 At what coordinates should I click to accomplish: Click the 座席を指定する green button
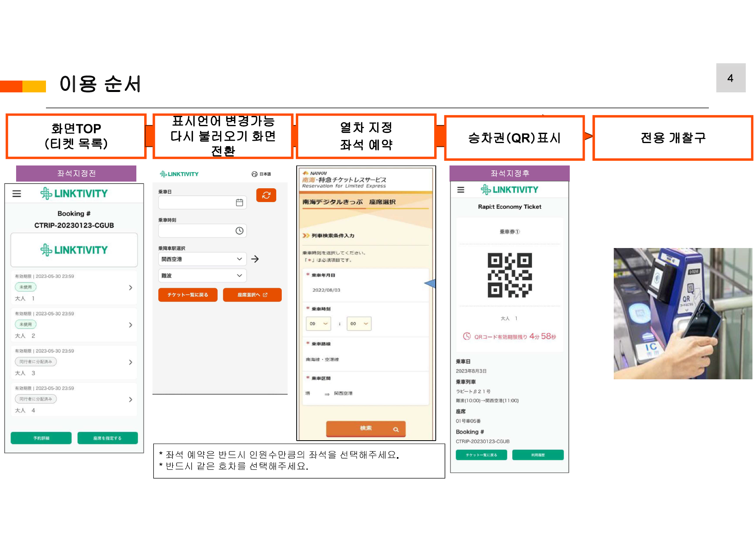[x=108, y=438]
